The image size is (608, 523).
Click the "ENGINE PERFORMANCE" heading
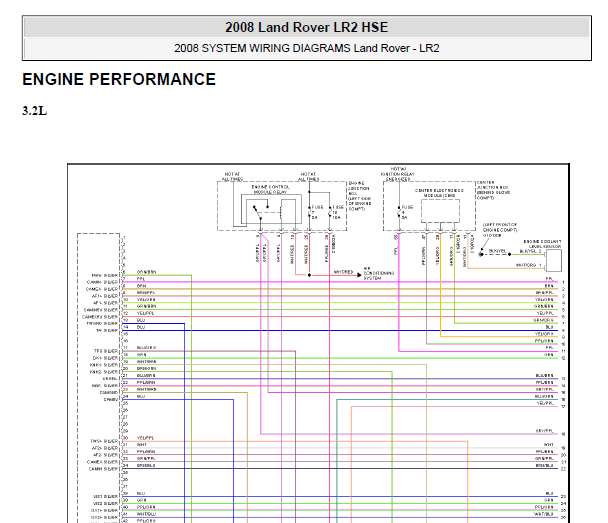(119, 79)
